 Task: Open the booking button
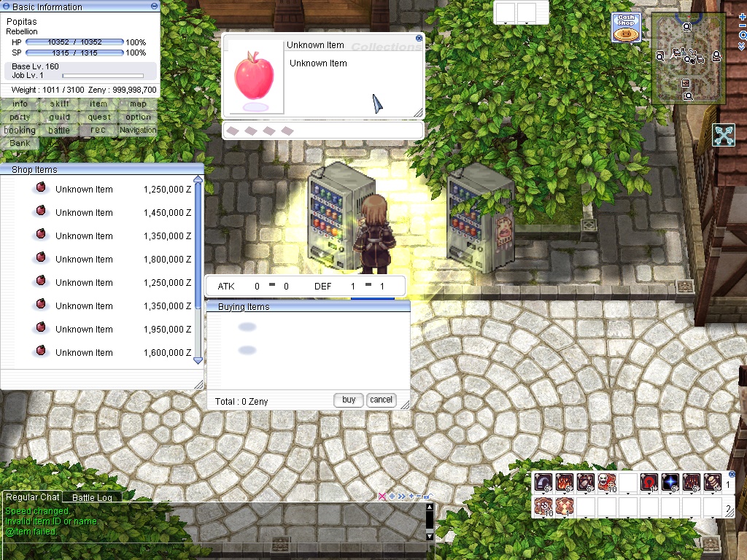tap(20, 130)
